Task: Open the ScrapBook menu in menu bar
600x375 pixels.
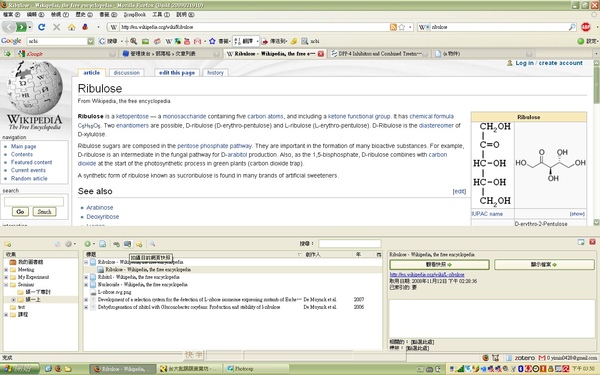Action: click(135, 15)
